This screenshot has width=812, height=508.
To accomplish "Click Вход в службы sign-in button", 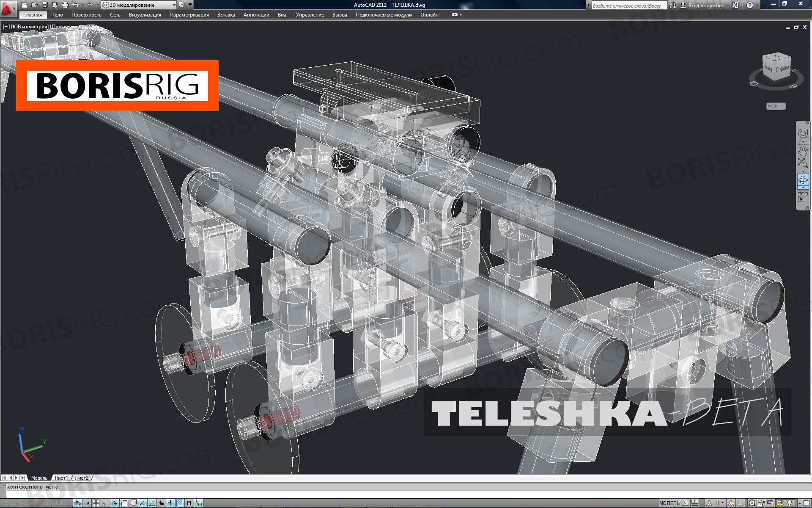I will 701,5.
